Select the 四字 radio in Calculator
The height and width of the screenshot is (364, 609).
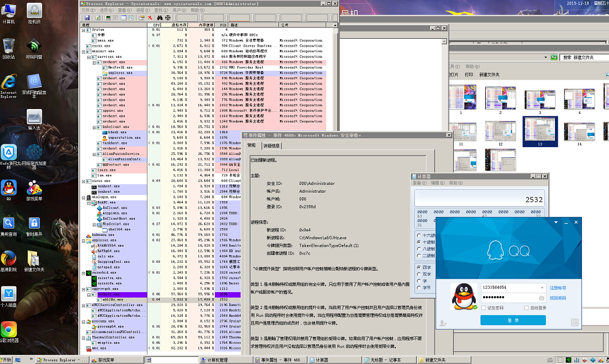419,267
